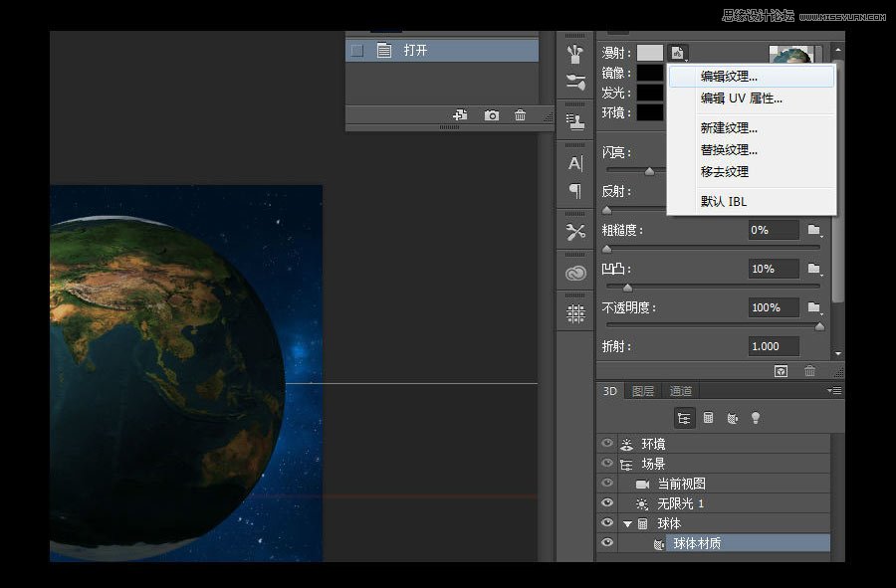Click the trash icon in Properties footer
Viewport: 896px width, 588px height.
[809, 371]
